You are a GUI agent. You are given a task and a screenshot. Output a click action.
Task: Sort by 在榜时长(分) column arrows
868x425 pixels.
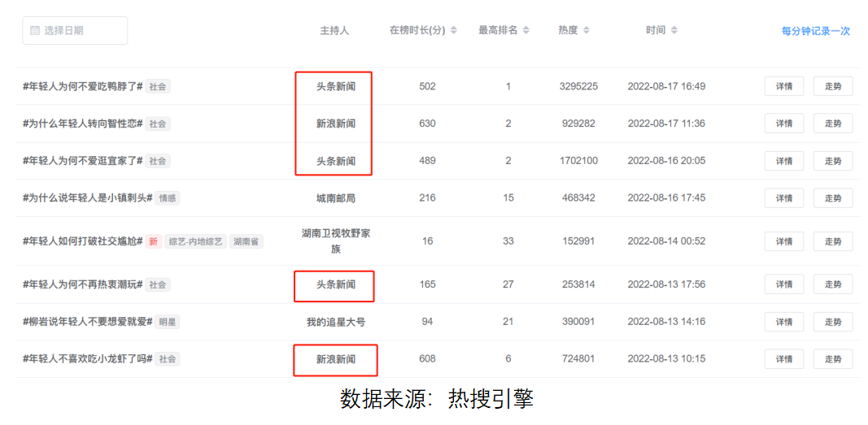tap(453, 31)
